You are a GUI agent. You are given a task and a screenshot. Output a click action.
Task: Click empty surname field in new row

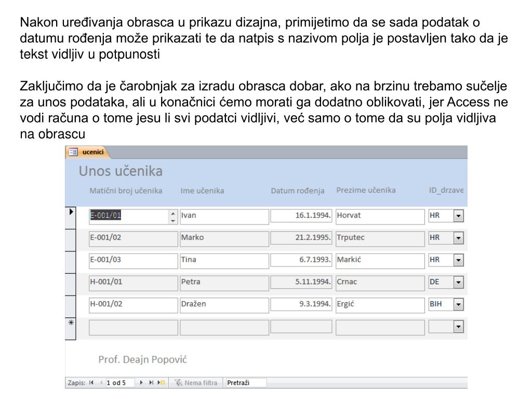click(x=380, y=327)
